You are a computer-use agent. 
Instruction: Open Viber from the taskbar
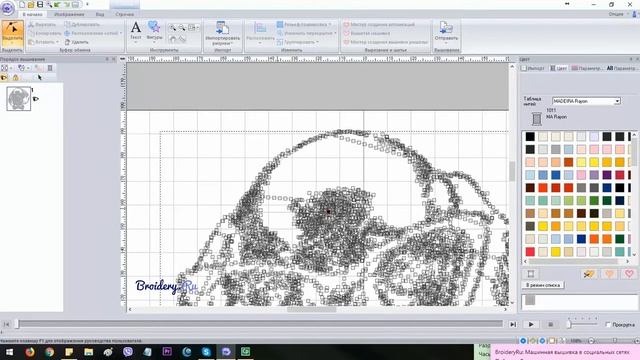click(128, 352)
